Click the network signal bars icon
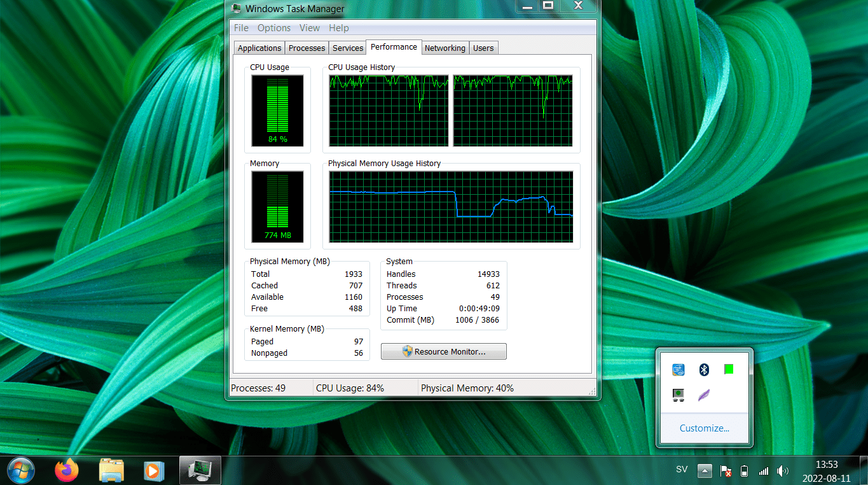Image resolution: width=868 pixels, height=485 pixels. click(764, 471)
